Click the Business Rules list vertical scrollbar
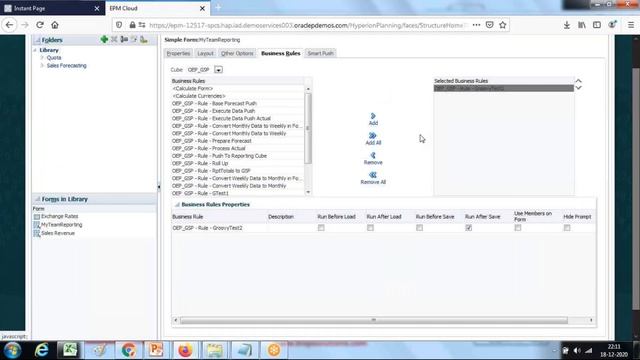The width and height of the screenshot is (640, 360). coord(308,129)
